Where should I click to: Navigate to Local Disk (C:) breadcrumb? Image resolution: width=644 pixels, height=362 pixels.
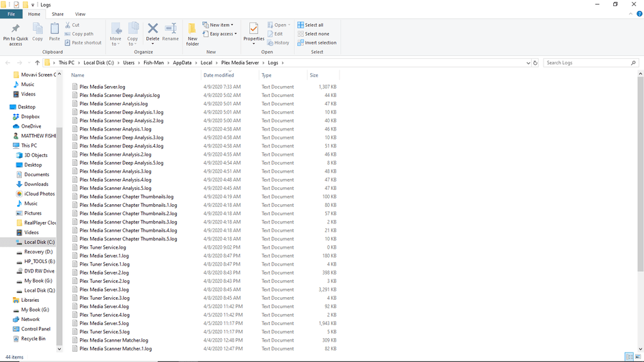pos(98,63)
